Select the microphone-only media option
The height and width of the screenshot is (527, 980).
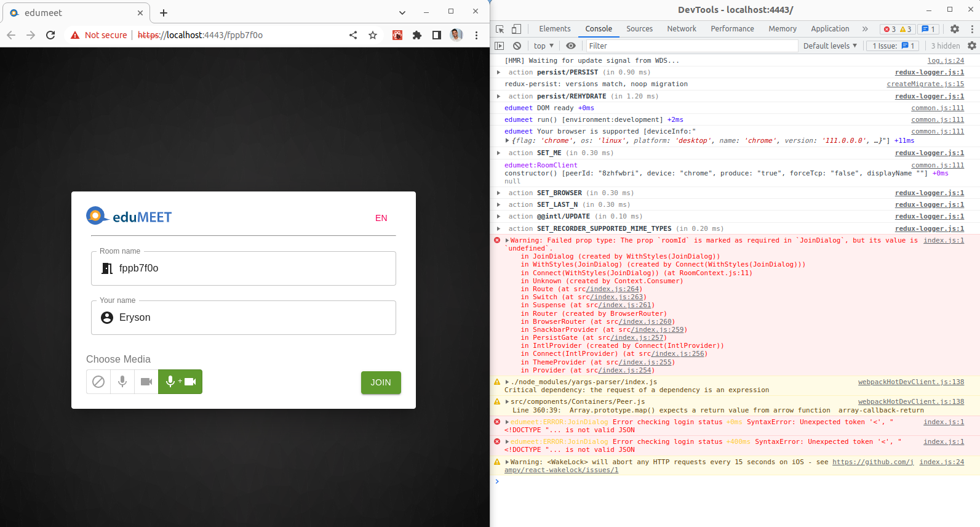(122, 382)
